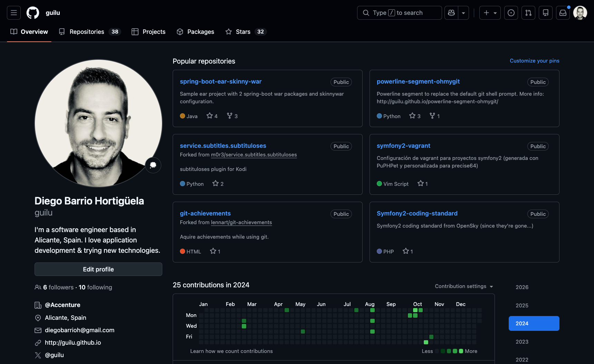This screenshot has height=364, width=594.
Task: Select the 2023 contributions year
Action: [522, 342]
